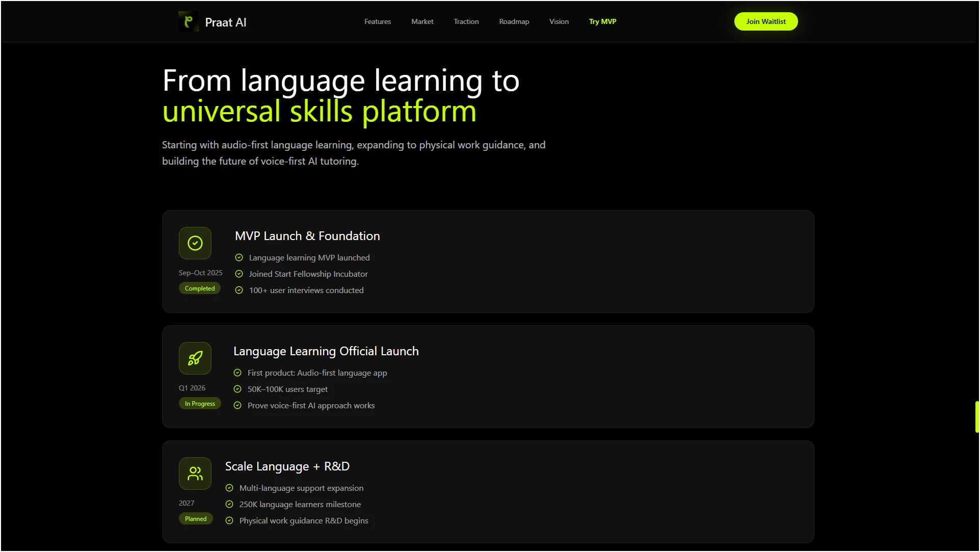Click check icon beside Language learning MVP launched

[x=239, y=258]
